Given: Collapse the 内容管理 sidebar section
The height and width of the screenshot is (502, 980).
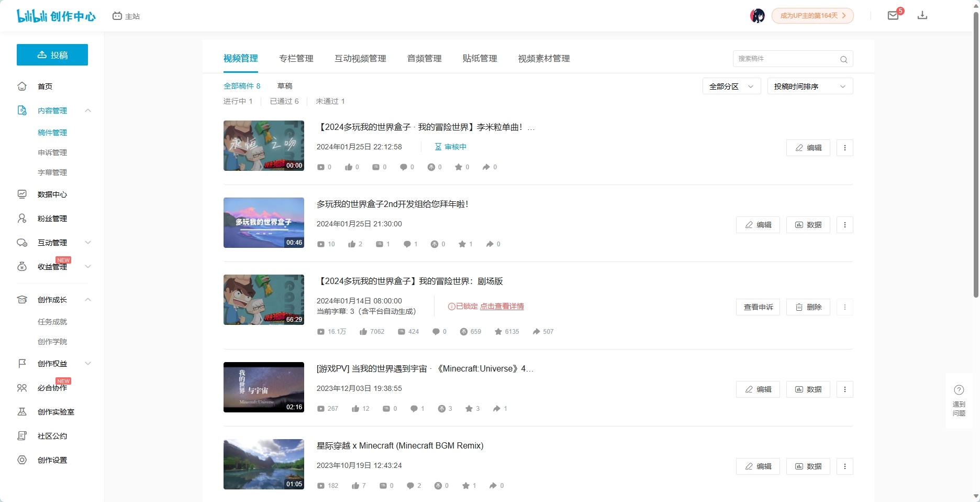Looking at the screenshot, I should 88,111.
